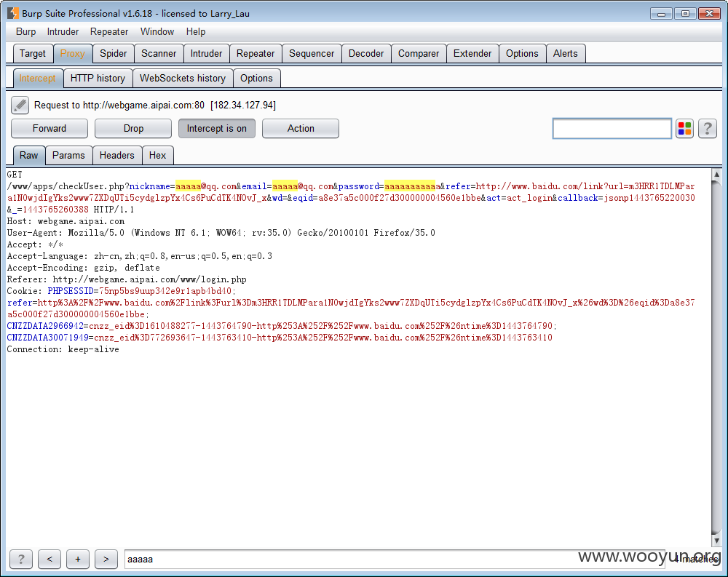Switch to the Headers view tab

pyautogui.click(x=117, y=156)
